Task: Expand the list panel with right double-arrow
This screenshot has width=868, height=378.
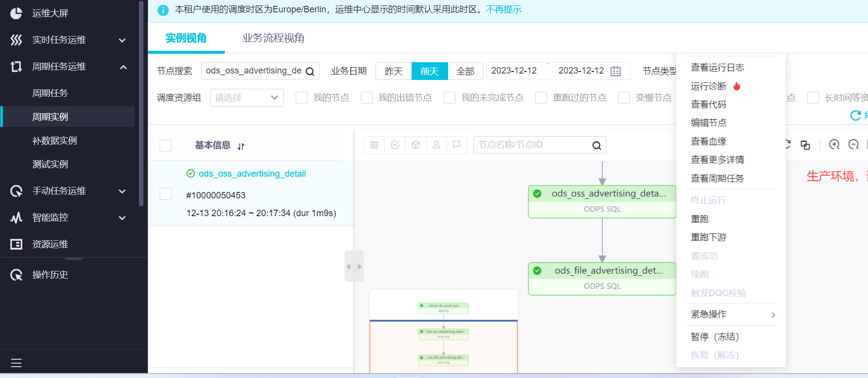Action: click(359, 266)
